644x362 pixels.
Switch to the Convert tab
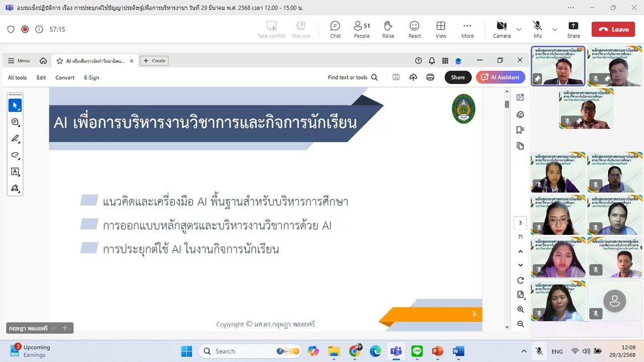pyautogui.click(x=65, y=77)
